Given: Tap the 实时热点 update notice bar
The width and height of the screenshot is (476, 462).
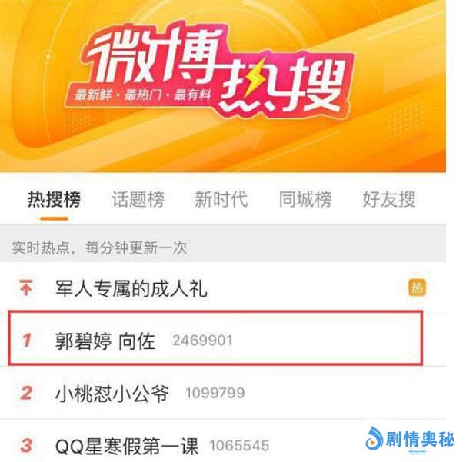Looking at the screenshot, I should pyautogui.click(x=223, y=243).
